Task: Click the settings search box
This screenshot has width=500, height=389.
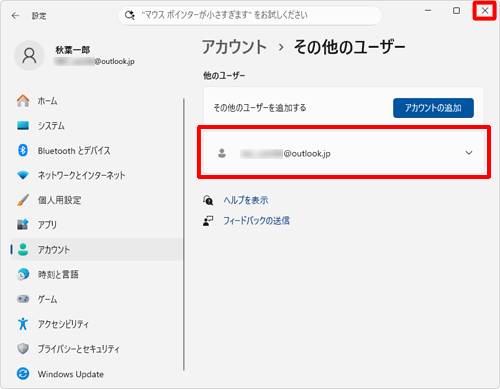Action: 250,15
